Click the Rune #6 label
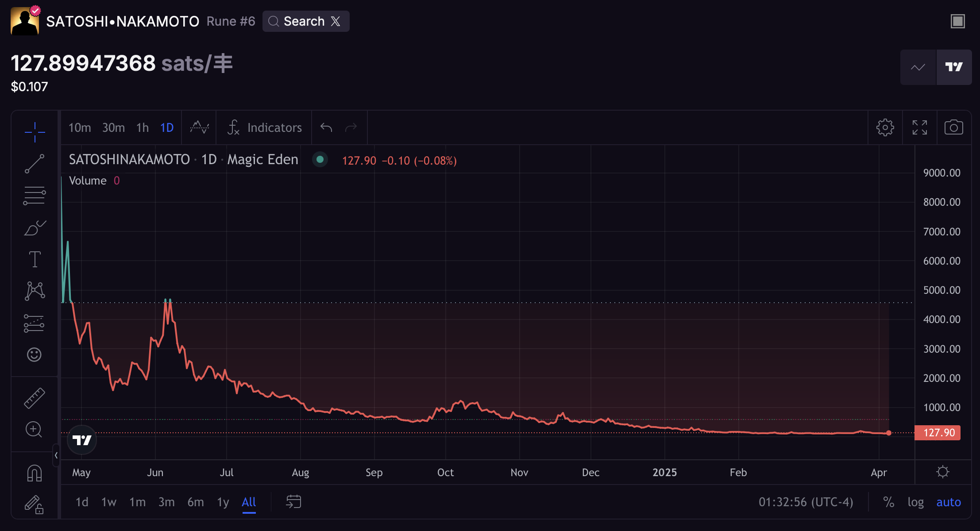980x531 pixels. pyautogui.click(x=231, y=21)
